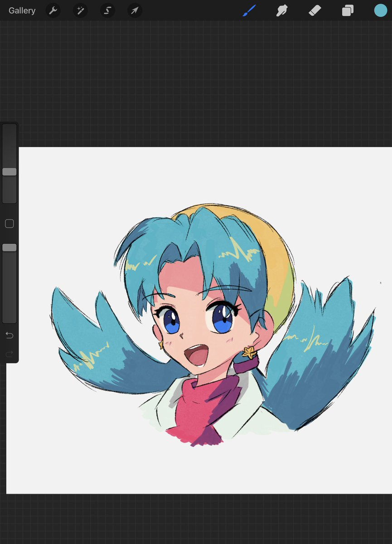Adjust the brush size slider handle

[10, 172]
